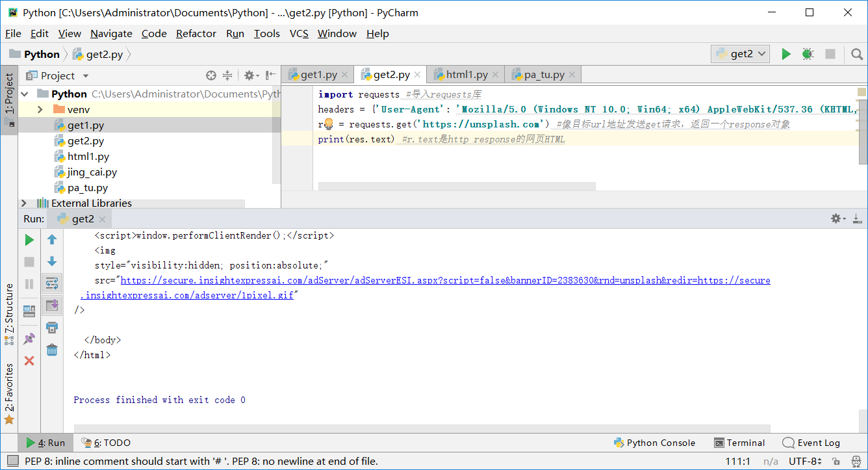Close the html1.py editor tab

496,75
